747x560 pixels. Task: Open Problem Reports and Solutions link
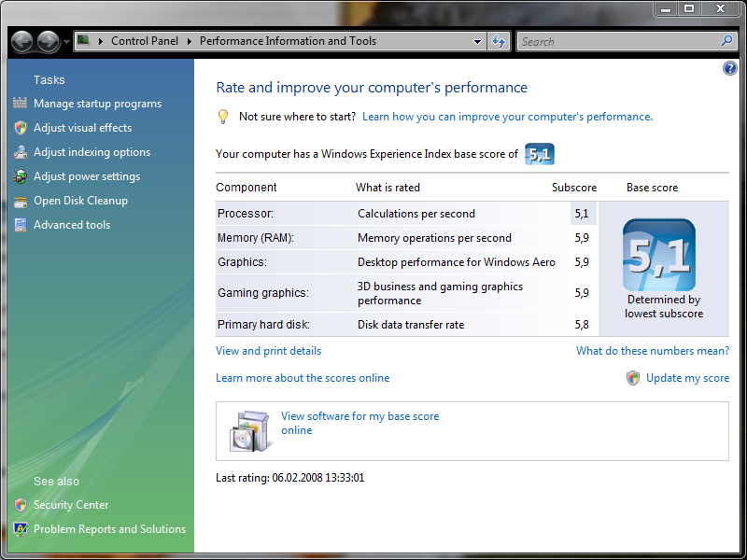[x=109, y=529]
